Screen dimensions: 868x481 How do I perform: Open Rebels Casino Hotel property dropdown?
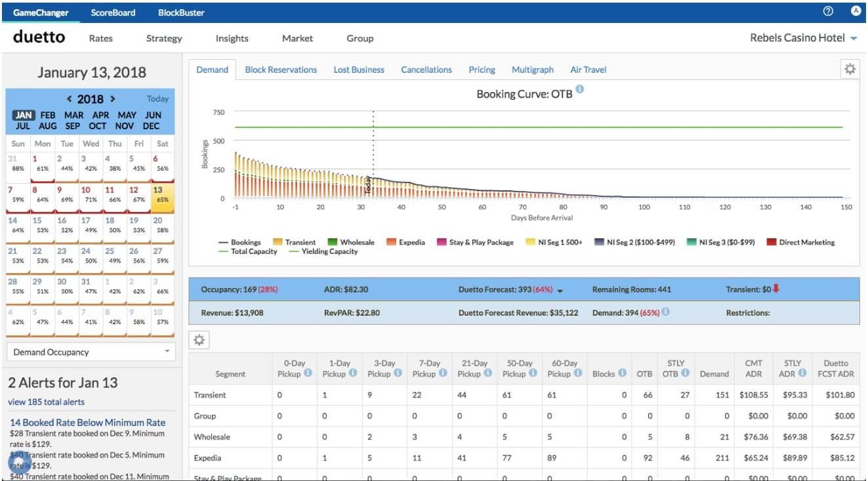804,38
